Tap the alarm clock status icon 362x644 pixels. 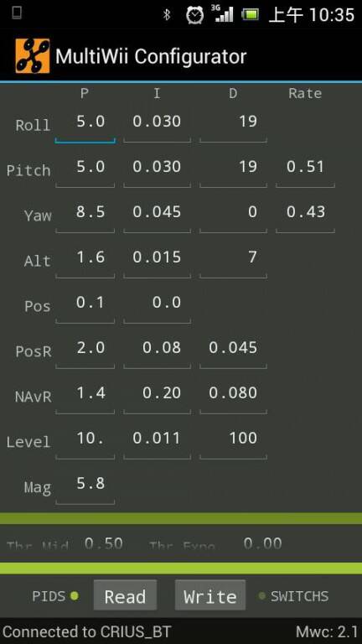tap(194, 15)
